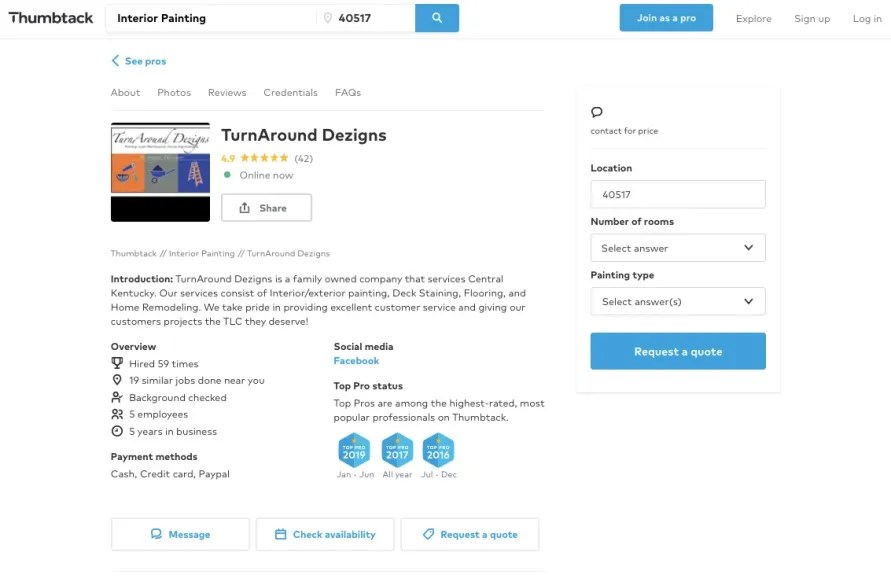The image size is (891, 578).
Task: Click the Thumbtack logo
Action: 50,17
